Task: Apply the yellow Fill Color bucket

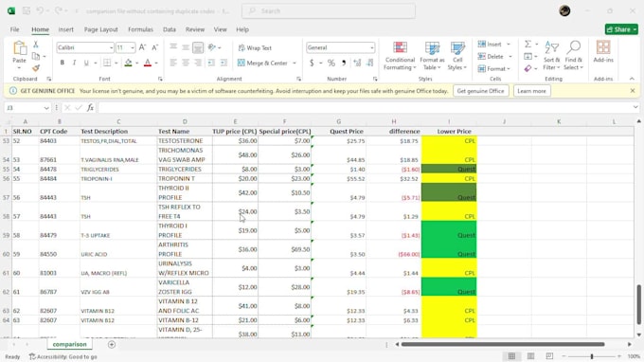Action: point(128,63)
